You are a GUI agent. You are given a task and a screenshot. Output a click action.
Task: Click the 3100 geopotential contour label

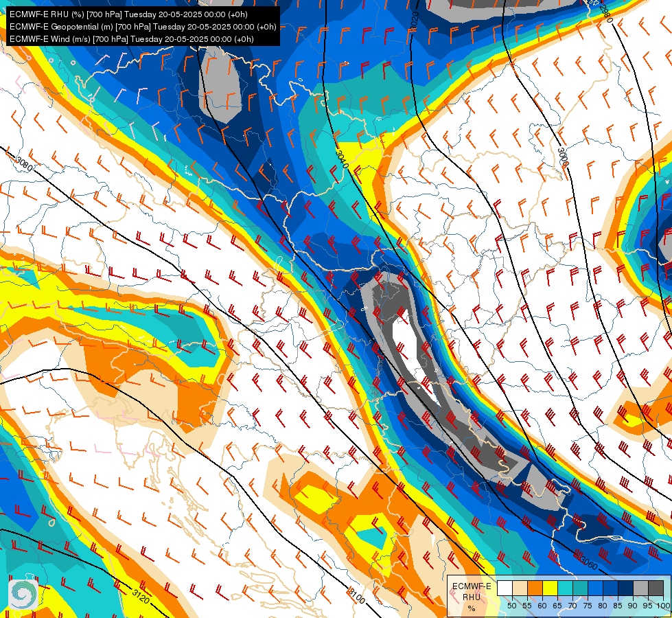click(x=356, y=596)
